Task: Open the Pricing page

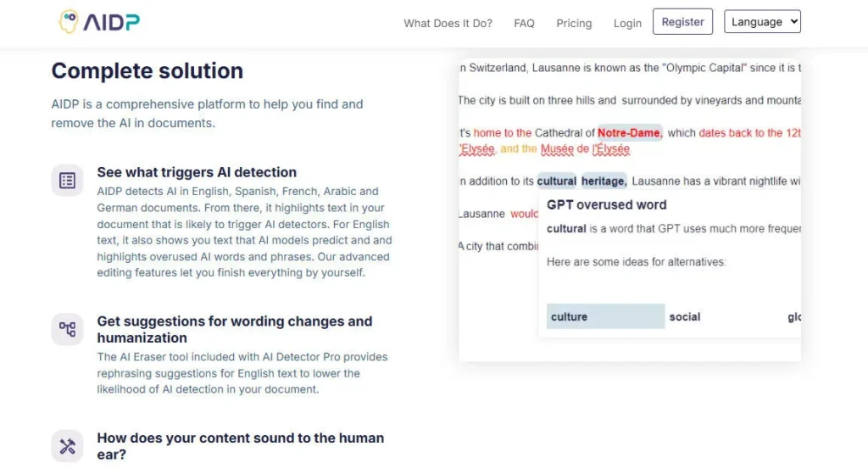Action: 574,23
